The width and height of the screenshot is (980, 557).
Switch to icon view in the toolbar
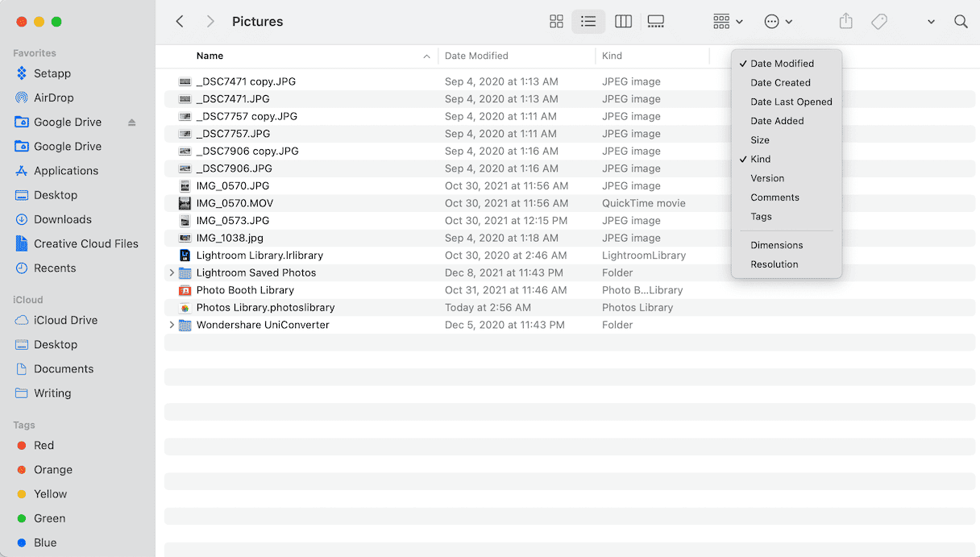tap(556, 21)
